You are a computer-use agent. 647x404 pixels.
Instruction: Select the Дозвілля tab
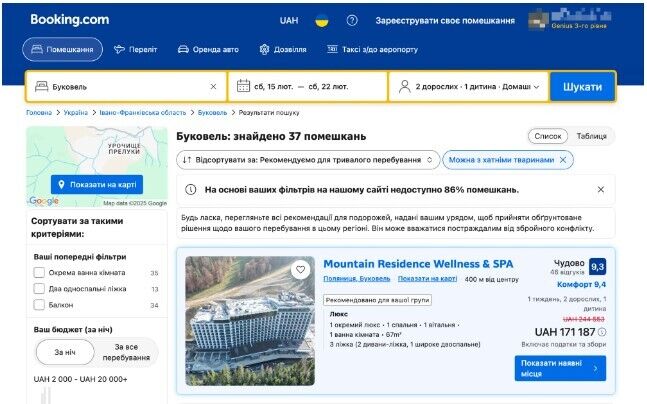click(283, 50)
